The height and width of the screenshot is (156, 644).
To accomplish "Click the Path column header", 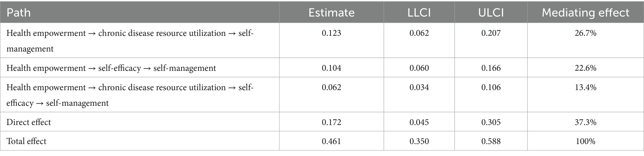I will [x=18, y=12].
